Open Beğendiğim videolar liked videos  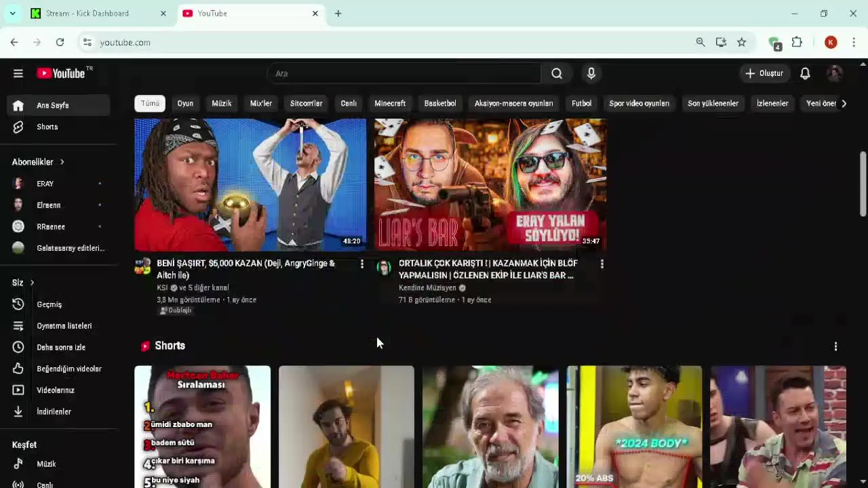click(x=58, y=369)
